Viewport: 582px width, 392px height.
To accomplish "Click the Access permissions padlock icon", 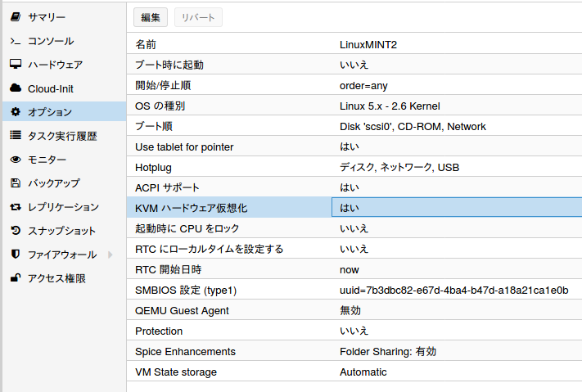I will 15,278.
